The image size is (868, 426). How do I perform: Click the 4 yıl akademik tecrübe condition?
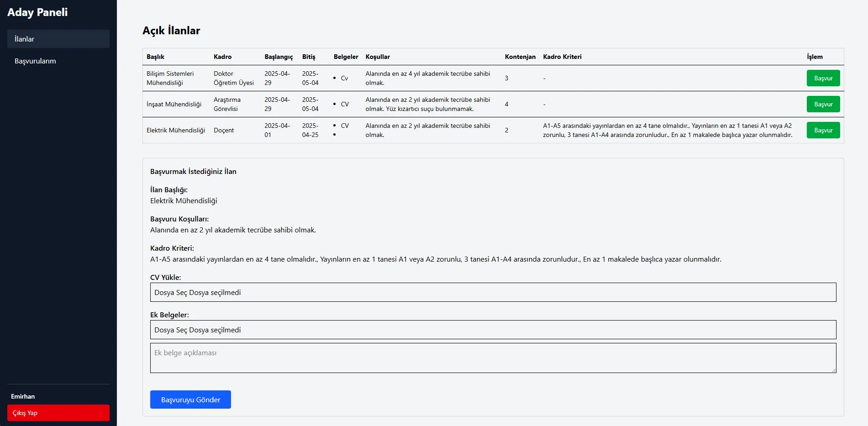pos(431,78)
